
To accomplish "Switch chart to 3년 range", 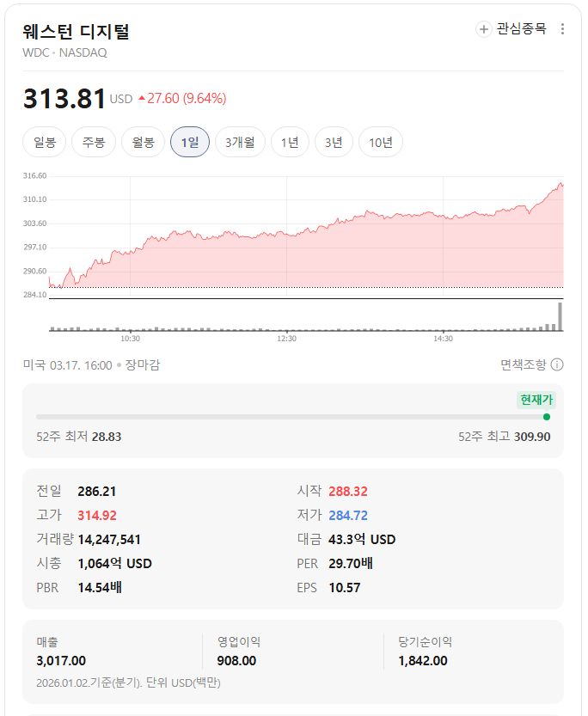I will pyautogui.click(x=334, y=143).
